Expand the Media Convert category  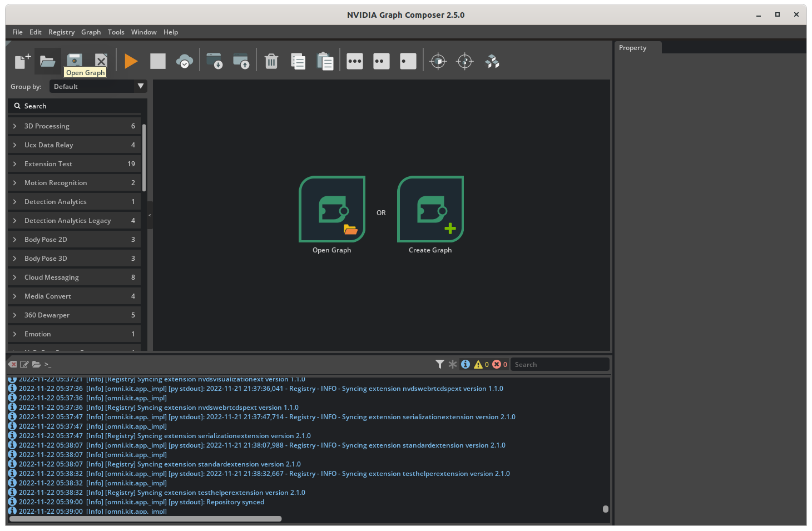click(74, 296)
